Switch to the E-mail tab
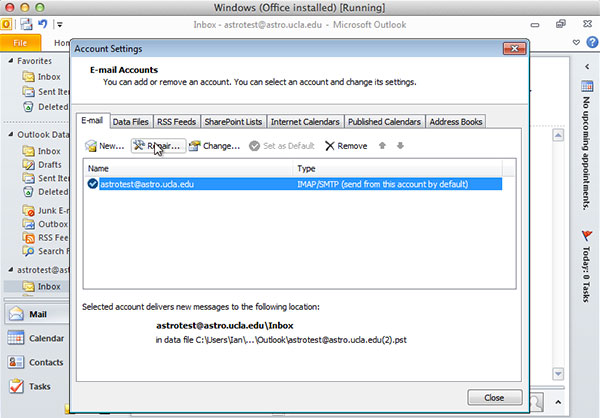 (x=92, y=121)
